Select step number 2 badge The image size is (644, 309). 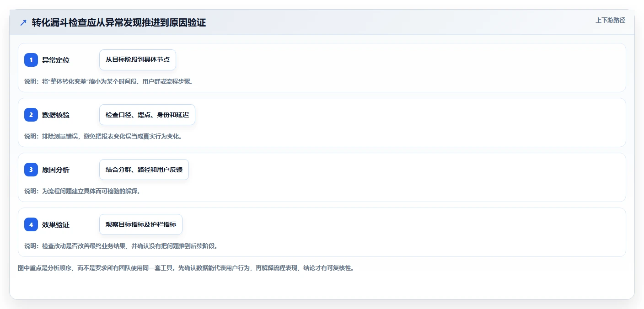pos(31,115)
